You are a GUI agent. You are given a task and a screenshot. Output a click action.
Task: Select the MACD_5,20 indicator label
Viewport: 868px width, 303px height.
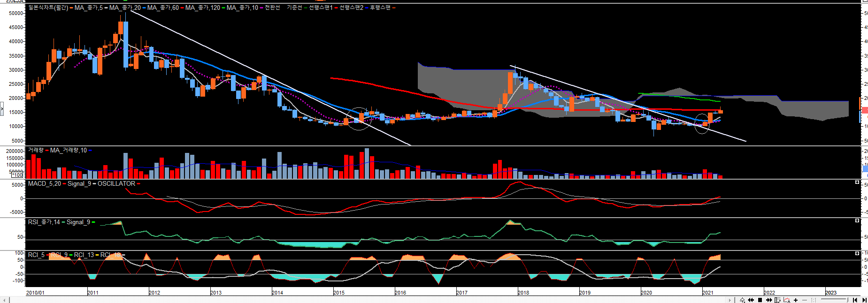point(44,184)
